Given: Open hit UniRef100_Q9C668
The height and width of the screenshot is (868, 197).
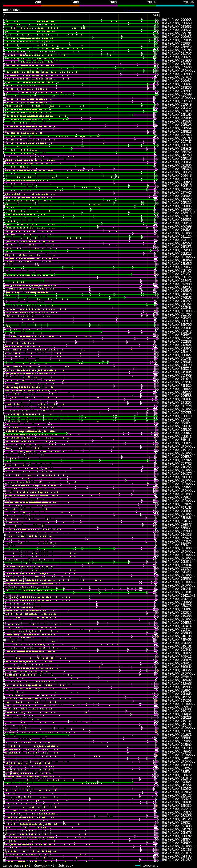Looking at the screenshot, I should pos(177,20).
